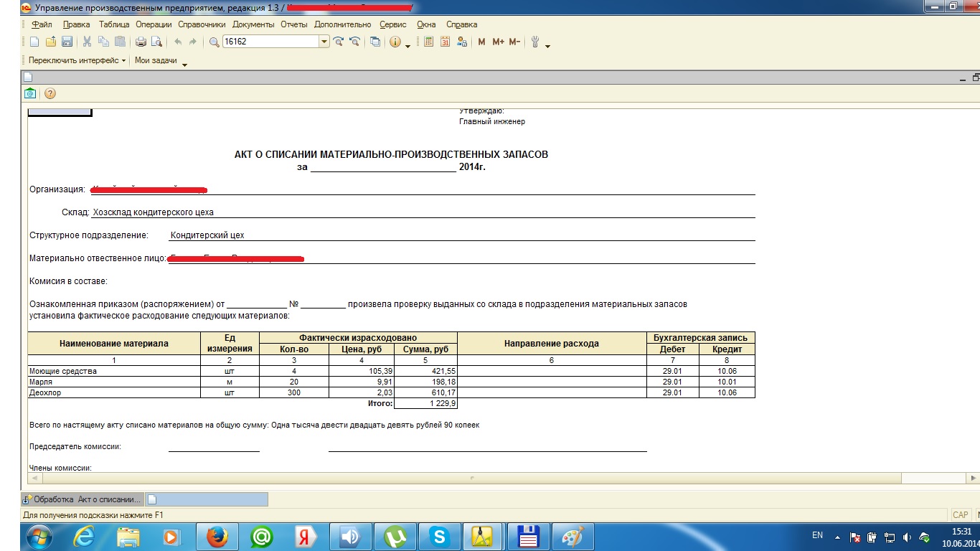Open the Документы menu
The image size is (980, 551).
click(254, 24)
